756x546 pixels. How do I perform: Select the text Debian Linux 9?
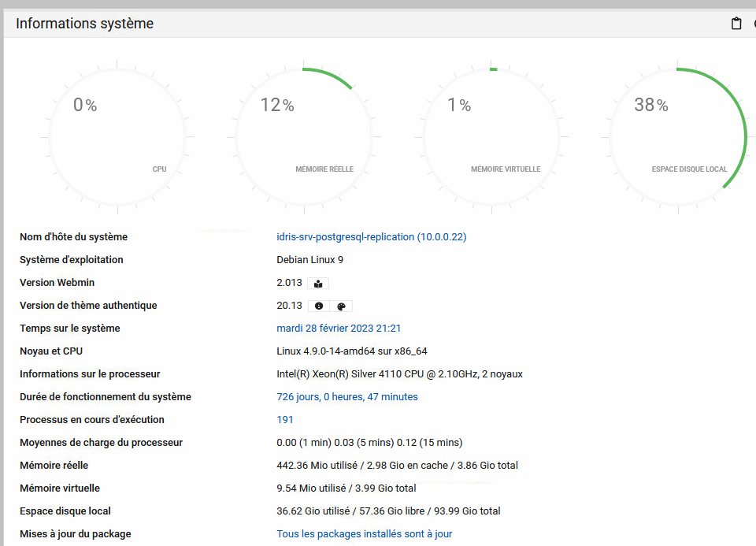pos(310,259)
